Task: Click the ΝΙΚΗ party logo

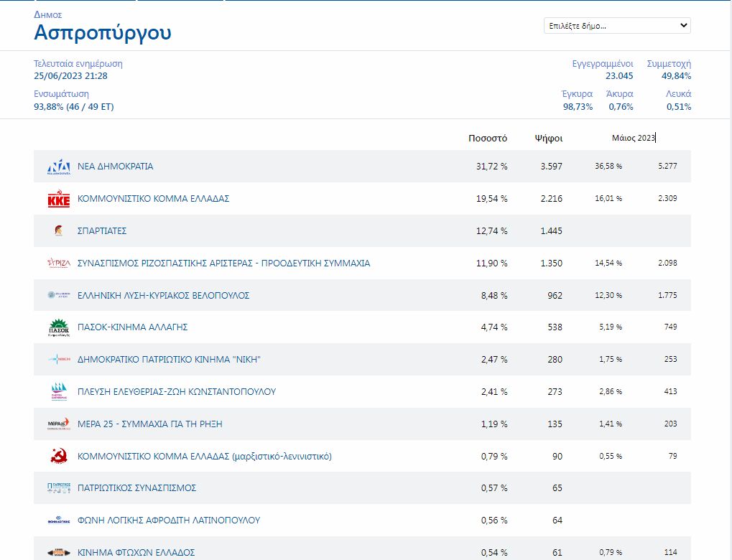Action: (x=59, y=359)
